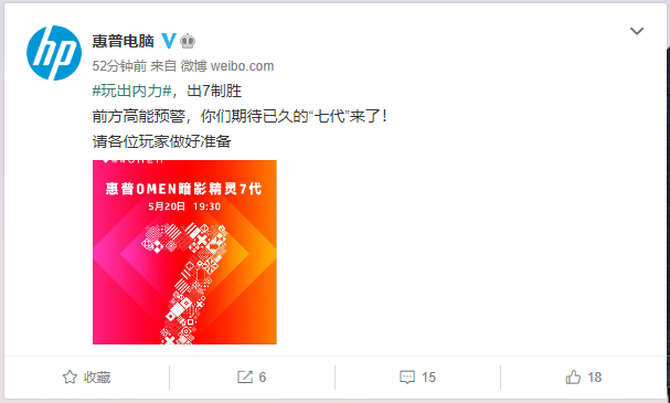This screenshot has width=670, height=403.
Task: Click the star icon to favorite the post
Action: pyautogui.click(x=70, y=377)
